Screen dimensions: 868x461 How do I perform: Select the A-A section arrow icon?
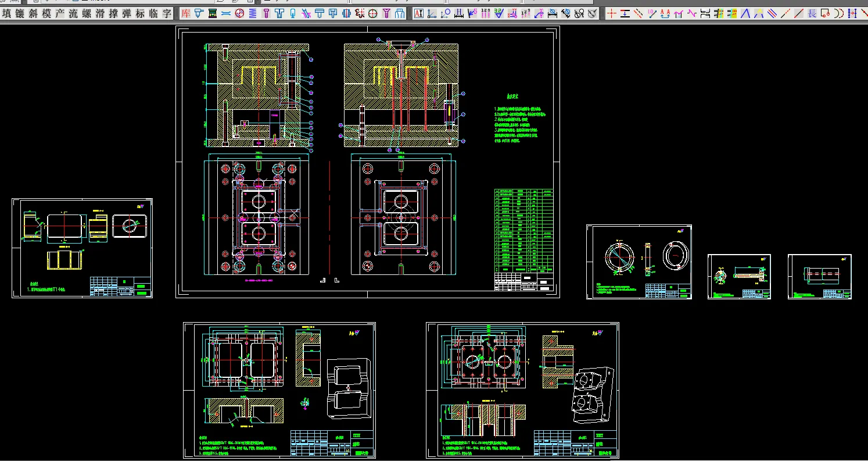pos(665,13)
